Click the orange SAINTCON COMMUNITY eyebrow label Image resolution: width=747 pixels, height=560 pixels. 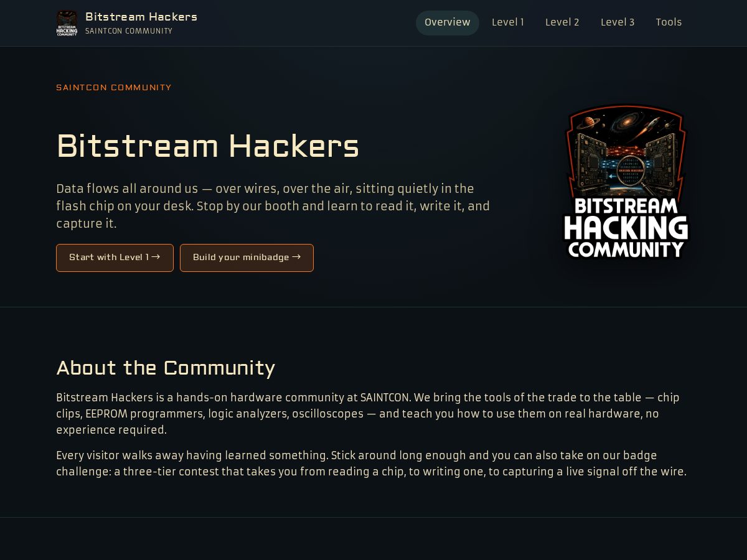tap(114, 88)
